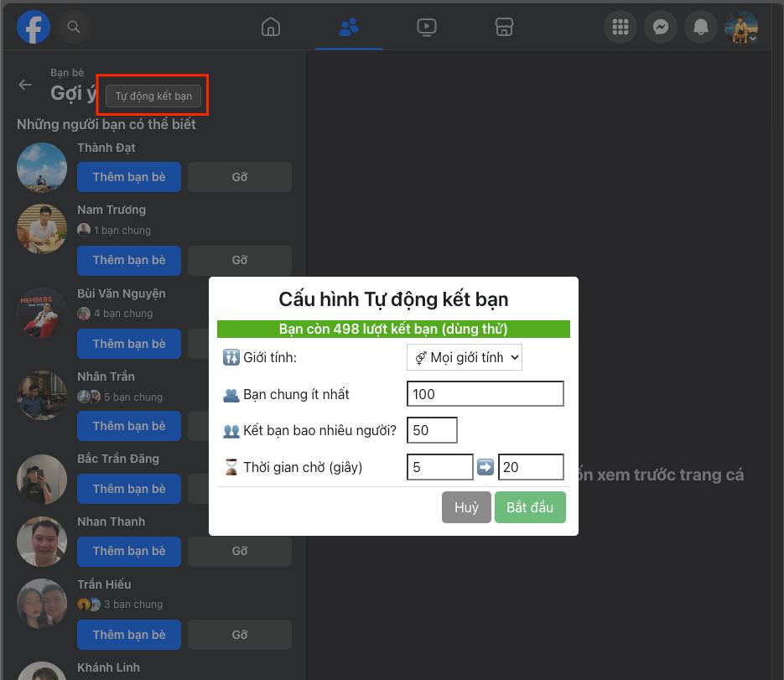Click the Bạn chung ít nhất field

485,394
